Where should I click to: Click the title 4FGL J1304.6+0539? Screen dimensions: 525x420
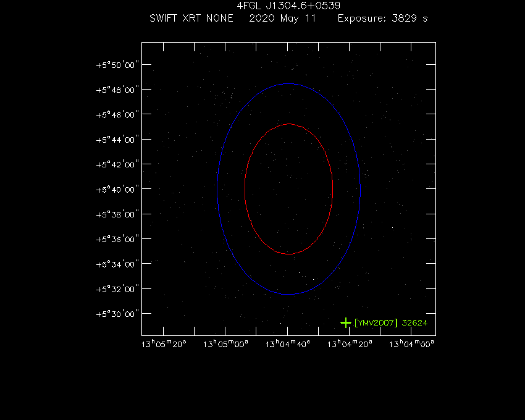[x=288, y=6]
